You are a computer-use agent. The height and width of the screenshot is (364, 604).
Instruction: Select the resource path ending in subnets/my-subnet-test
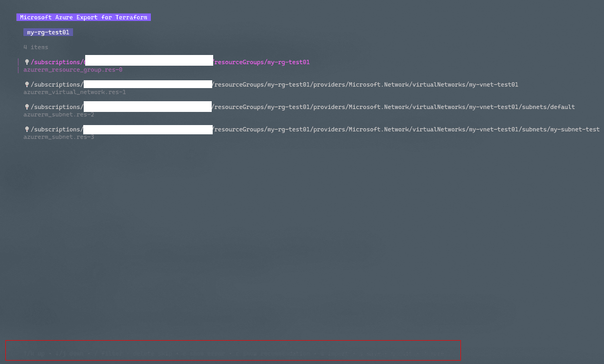point(315,129)
